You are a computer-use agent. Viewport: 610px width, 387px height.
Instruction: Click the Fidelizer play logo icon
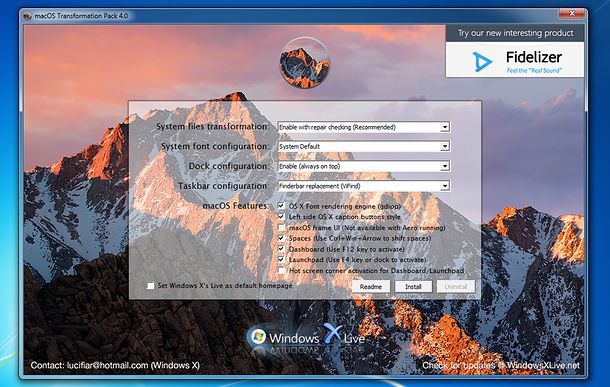[482, 62]
